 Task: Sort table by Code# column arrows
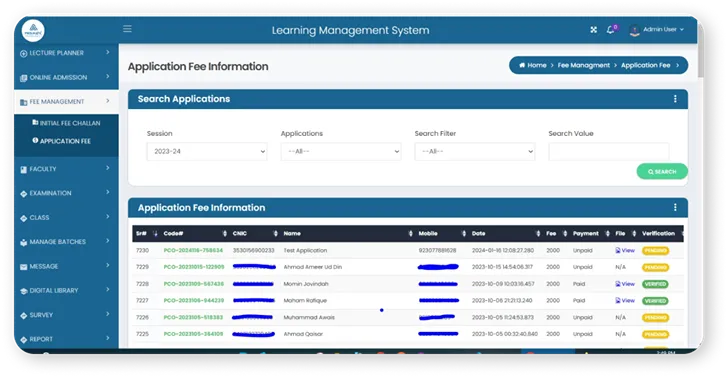[x=225, y=234]
